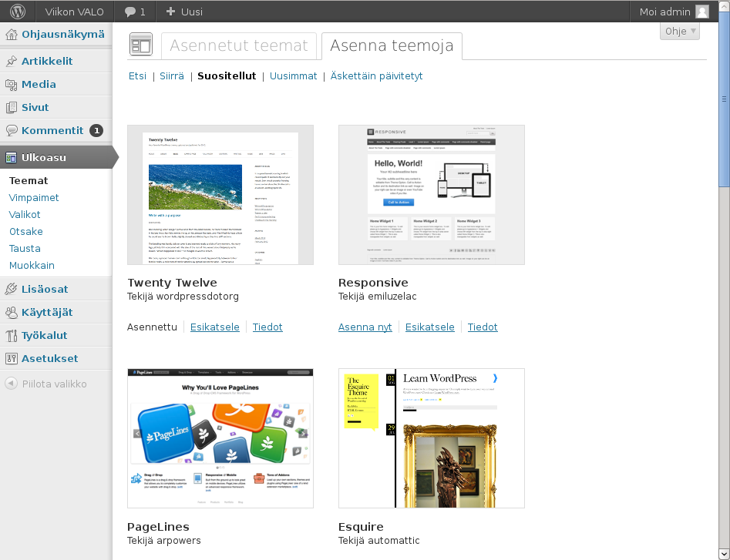Collapse menu using Piilota valikko arrow

click(x=11, y=384)
